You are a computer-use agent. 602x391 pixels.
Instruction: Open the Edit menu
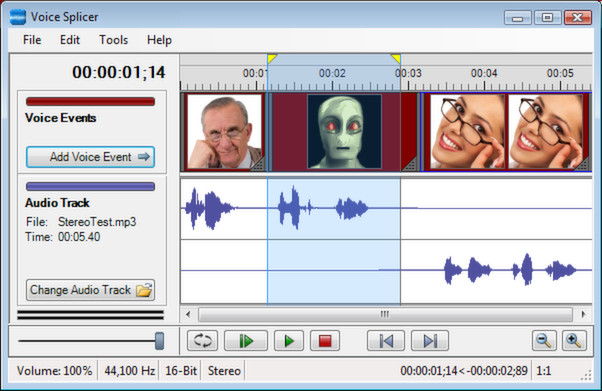coord(69,40)
